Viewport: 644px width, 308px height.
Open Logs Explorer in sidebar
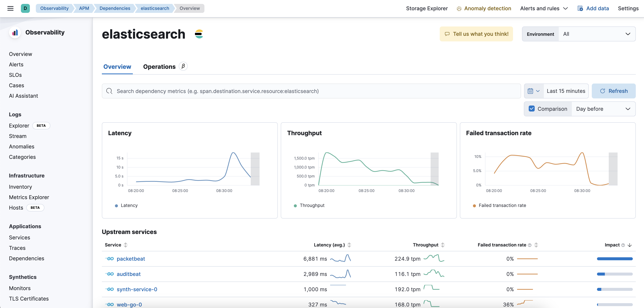click(x=19, y=126)
